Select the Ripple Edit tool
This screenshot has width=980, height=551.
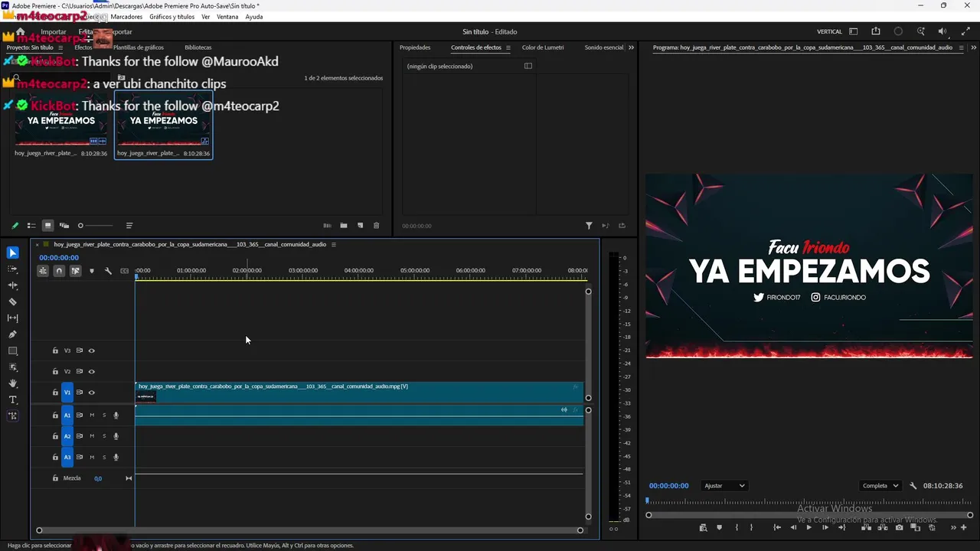tap(12, 285)
